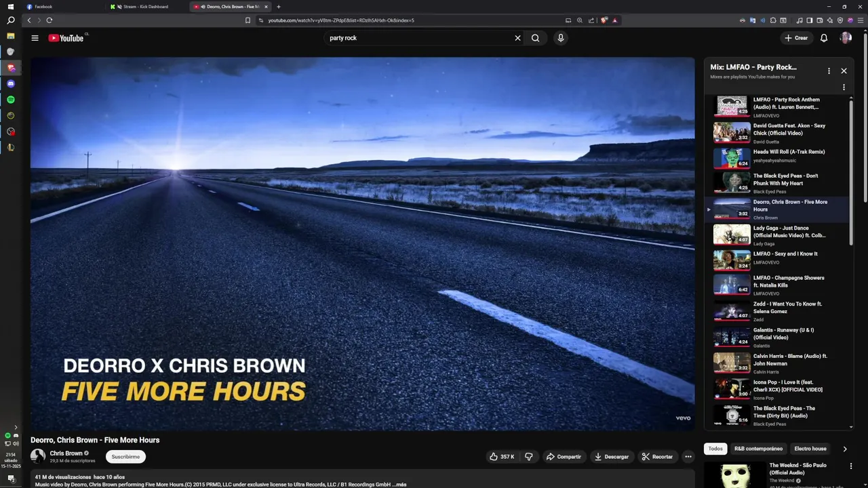Play Galantis - Runaway (U & I)
The width and height of the screenshot is (868, 488).
coord(778,338)
